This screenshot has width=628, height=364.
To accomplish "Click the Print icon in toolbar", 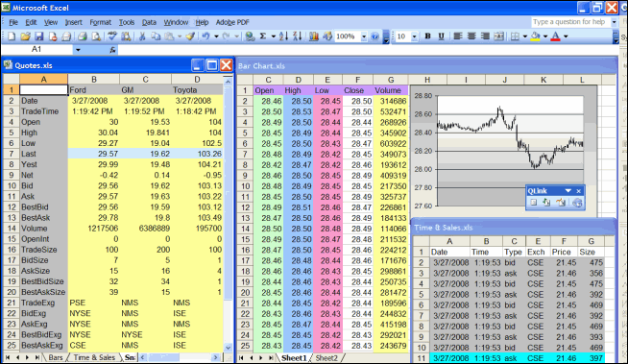I will tap(83, 36).
